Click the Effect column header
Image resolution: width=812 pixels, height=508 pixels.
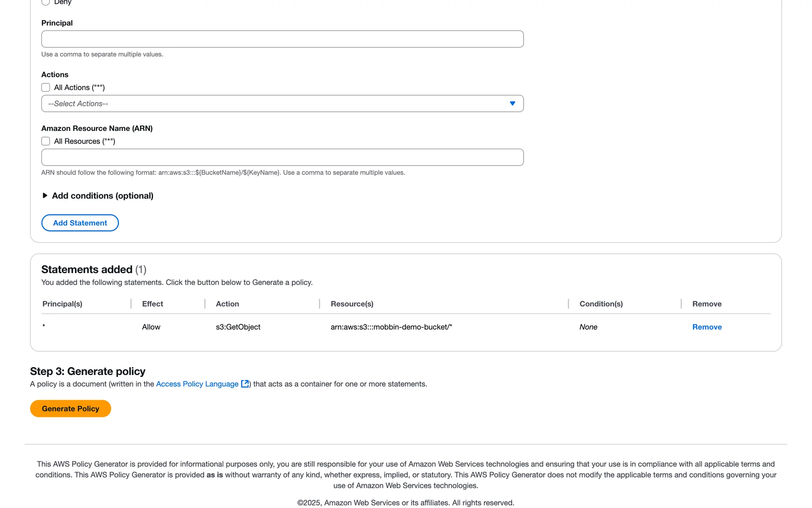(152, 304)
